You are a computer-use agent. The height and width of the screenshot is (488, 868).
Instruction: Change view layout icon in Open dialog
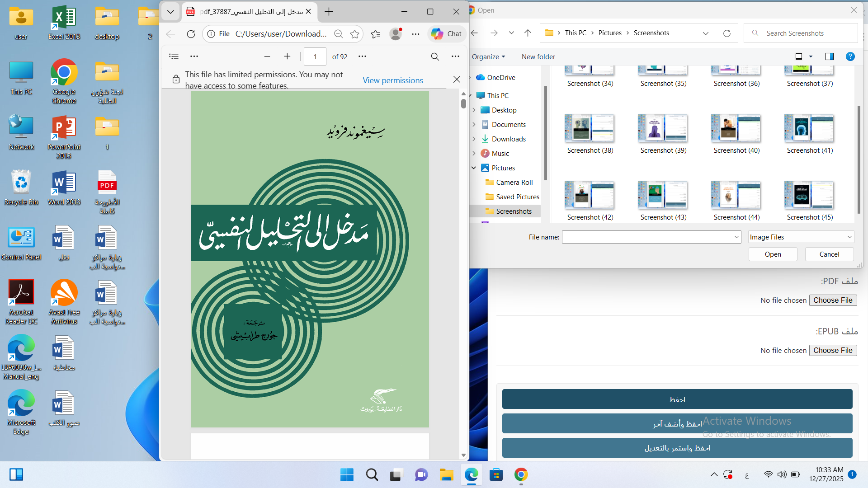(799, 56)
